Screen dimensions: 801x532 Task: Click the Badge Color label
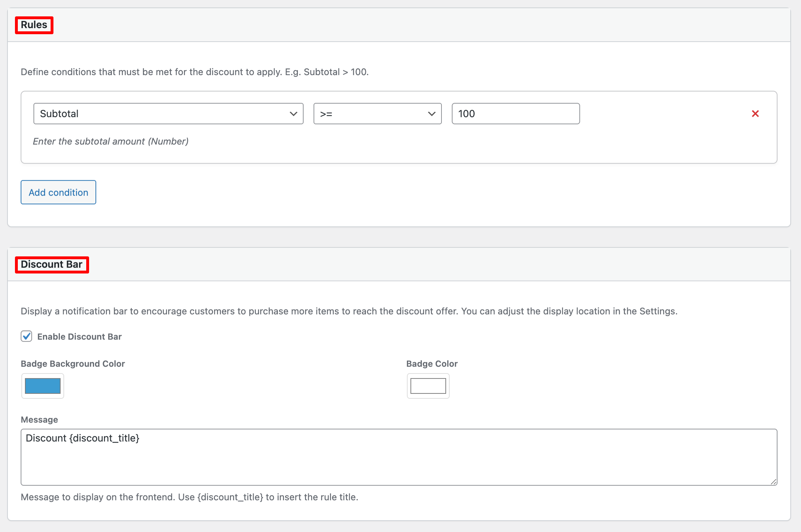(x=432, y=364)
